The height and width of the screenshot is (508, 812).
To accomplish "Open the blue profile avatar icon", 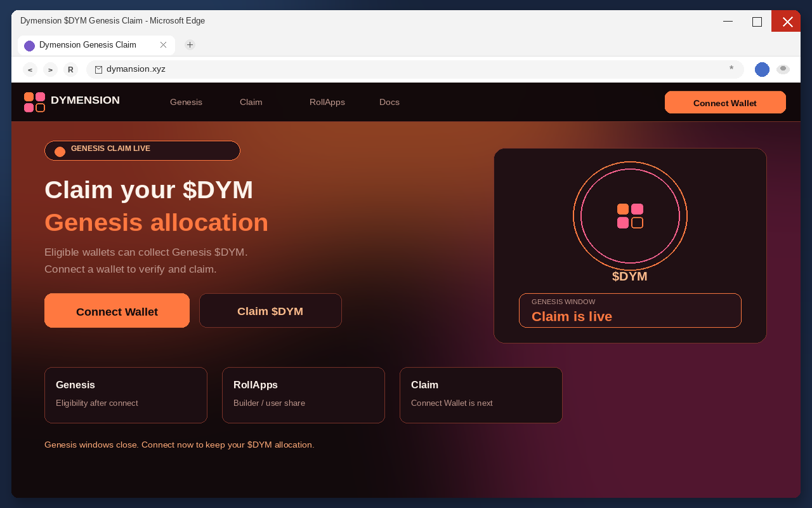I will (x=762, y=70).
